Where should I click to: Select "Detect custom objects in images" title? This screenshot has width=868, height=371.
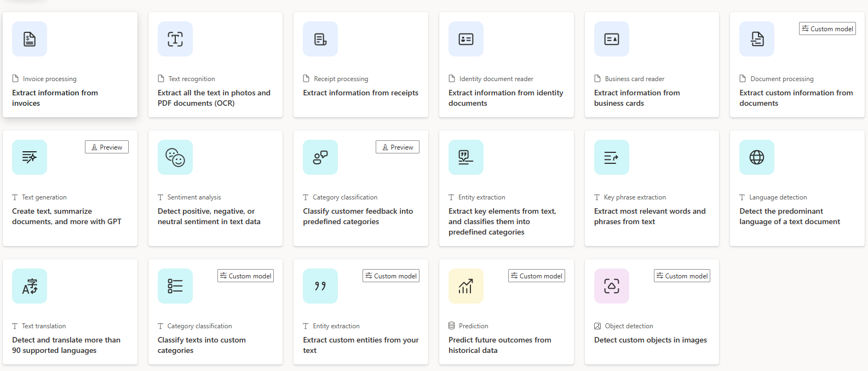[650, 340]
